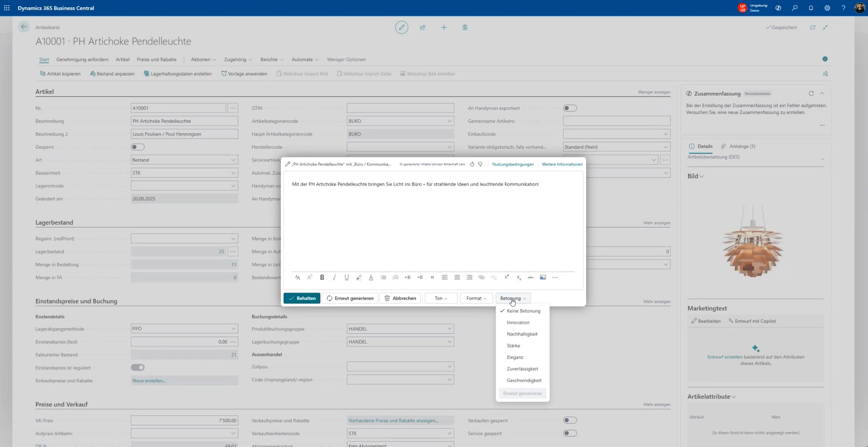Choose Eleganz in the Betonung list
868x447 pixels.
click(x=515, y=357)
